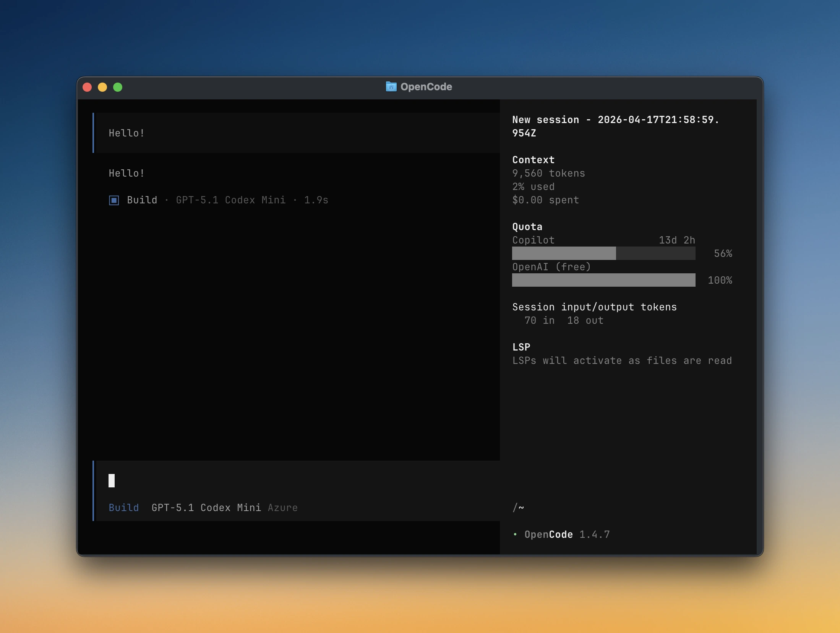Click the working directory path /~
Screen dimensions: 840x633
518,508
